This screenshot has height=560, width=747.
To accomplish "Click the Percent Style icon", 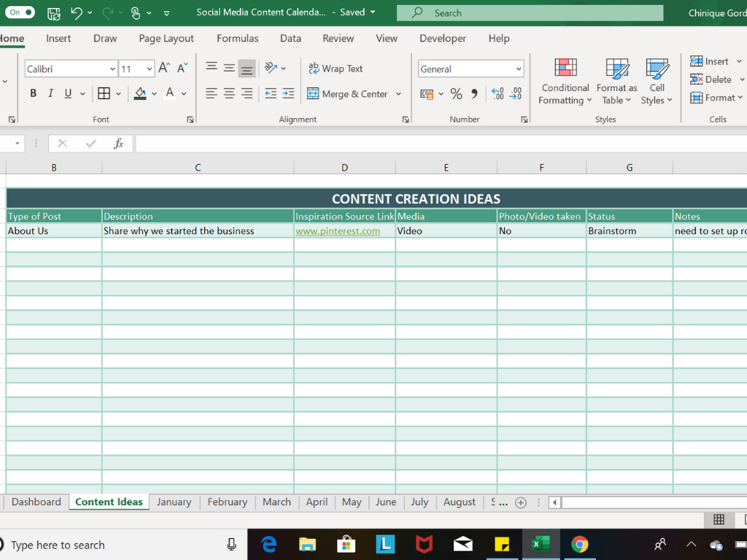I will pyautogui.click(x=456, y=93).
